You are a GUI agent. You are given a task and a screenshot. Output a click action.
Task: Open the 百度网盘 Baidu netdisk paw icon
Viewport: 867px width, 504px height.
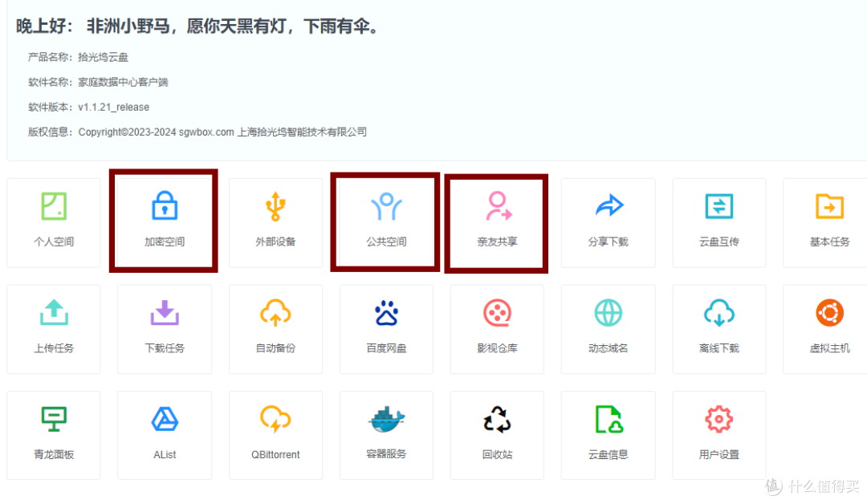386,313
